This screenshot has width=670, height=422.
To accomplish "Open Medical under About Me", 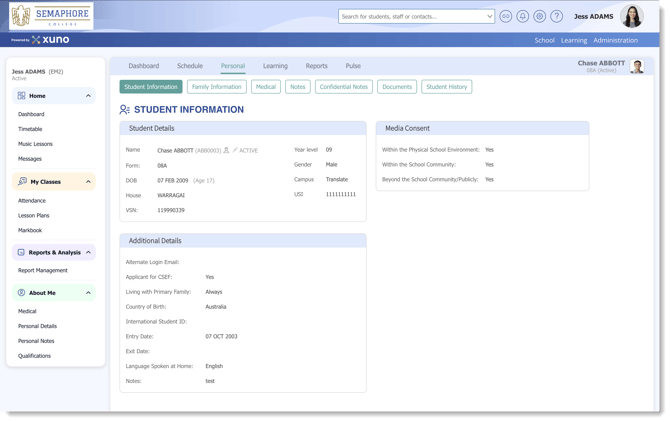I will (27, 311).
